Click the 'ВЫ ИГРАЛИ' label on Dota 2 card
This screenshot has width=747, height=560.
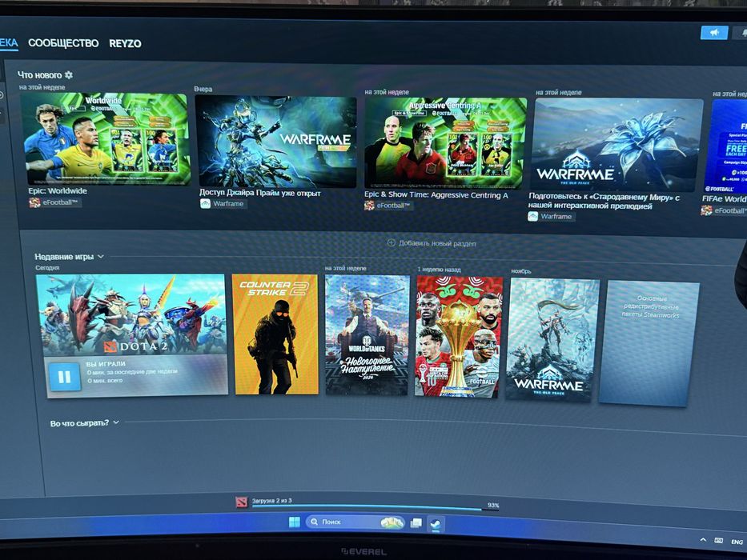(106, 364)
